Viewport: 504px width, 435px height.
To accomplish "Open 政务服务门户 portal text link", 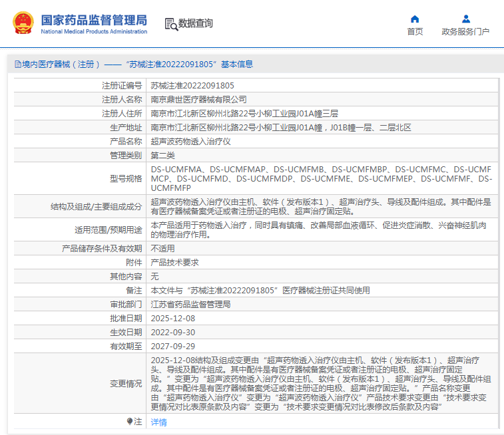I will click(465, 31).
